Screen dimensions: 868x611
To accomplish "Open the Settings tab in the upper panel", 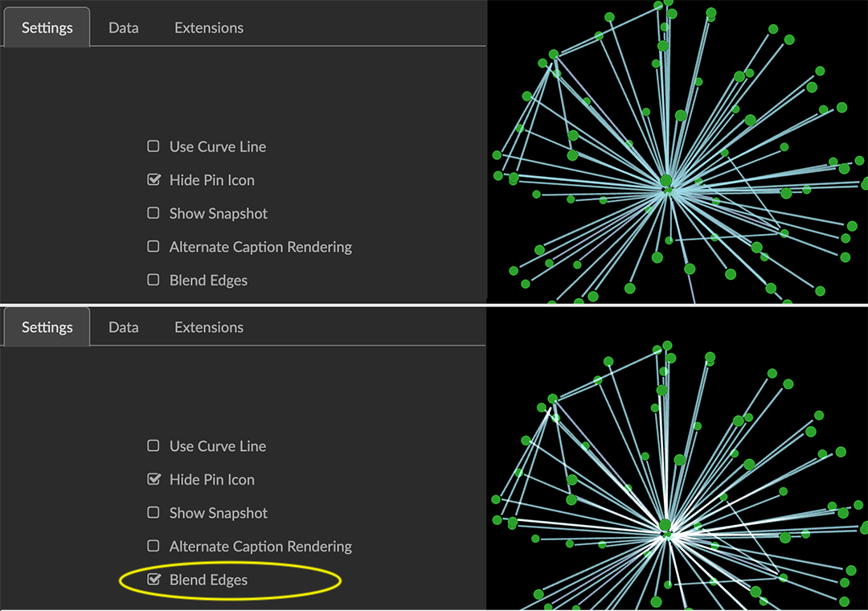I will point(47,28).
